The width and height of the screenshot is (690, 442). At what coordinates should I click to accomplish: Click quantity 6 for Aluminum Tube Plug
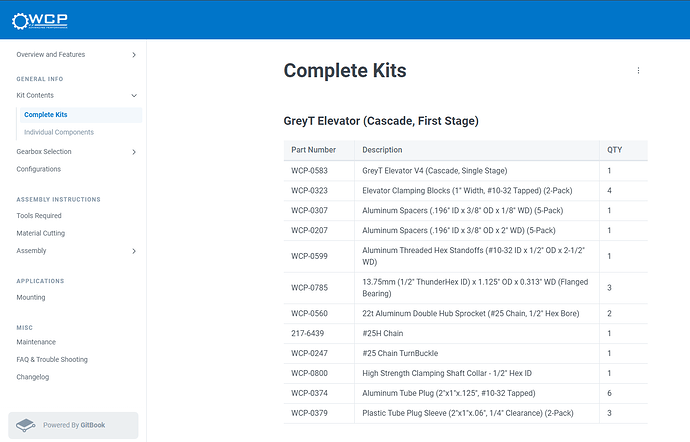point(609,393)
